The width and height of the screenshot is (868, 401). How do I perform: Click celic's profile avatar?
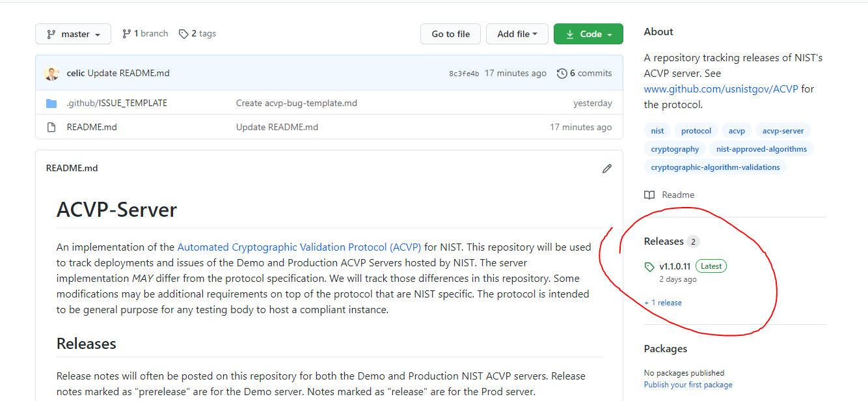coord(51,73)
